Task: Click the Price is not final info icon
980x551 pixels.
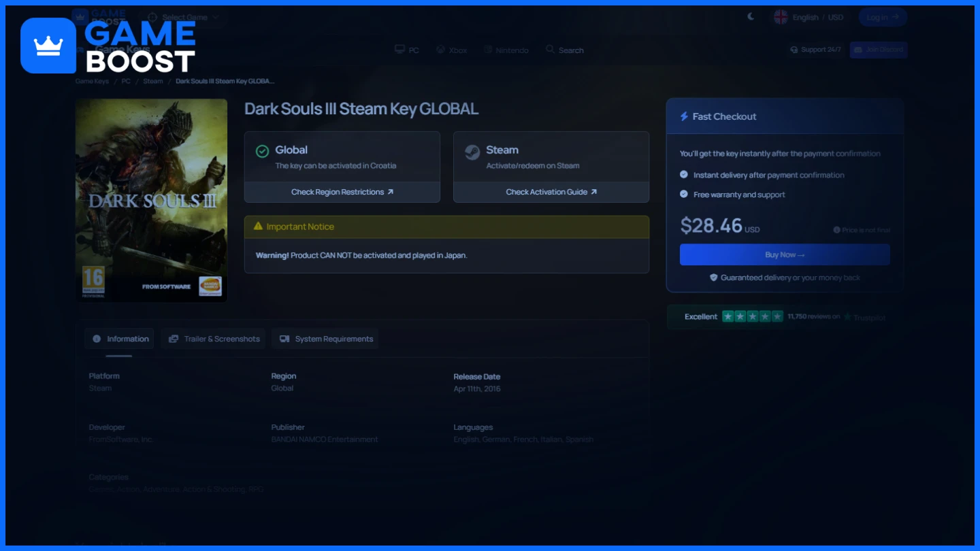Action: coord(836,230)
